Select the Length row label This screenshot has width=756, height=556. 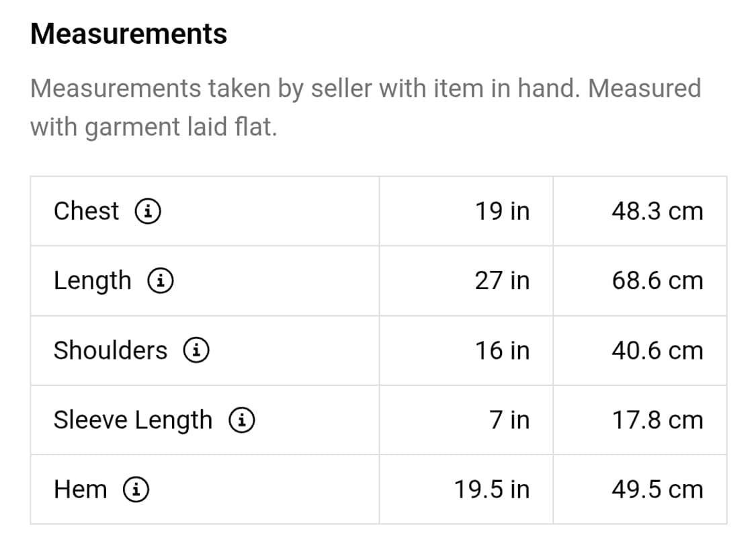pyautogui.click(x=93, y=282)
